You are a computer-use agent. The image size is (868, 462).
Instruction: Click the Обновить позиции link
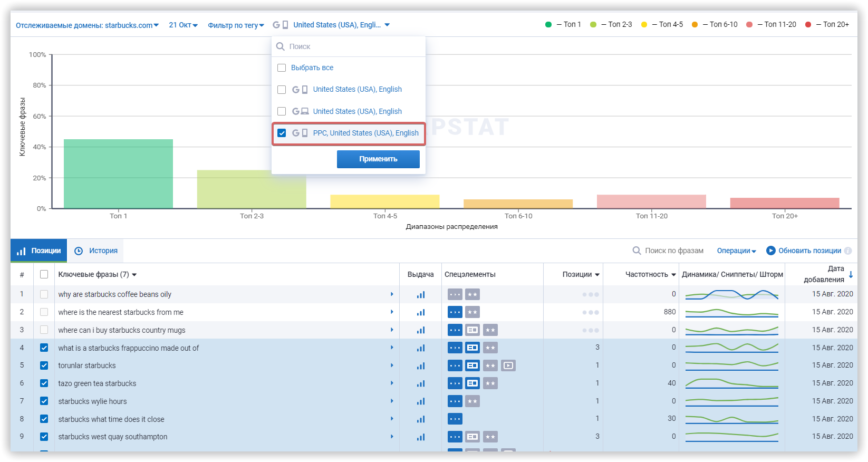tap(809, 251)
